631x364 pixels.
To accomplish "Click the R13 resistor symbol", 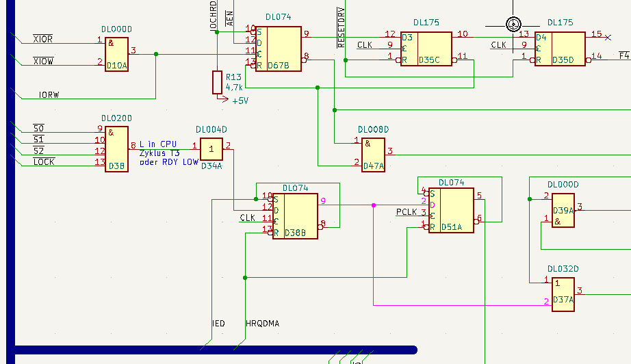I will tap(218, 83).
